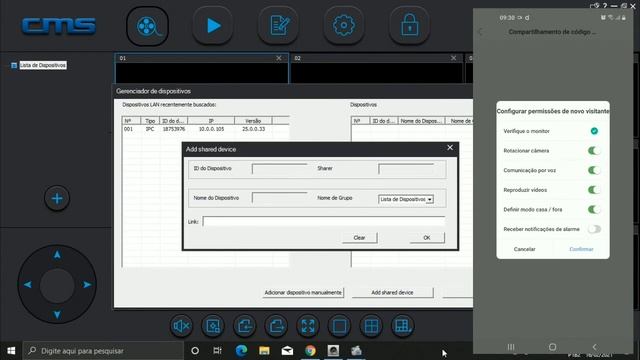Select four-window grid layout icon

click(371, 326)
